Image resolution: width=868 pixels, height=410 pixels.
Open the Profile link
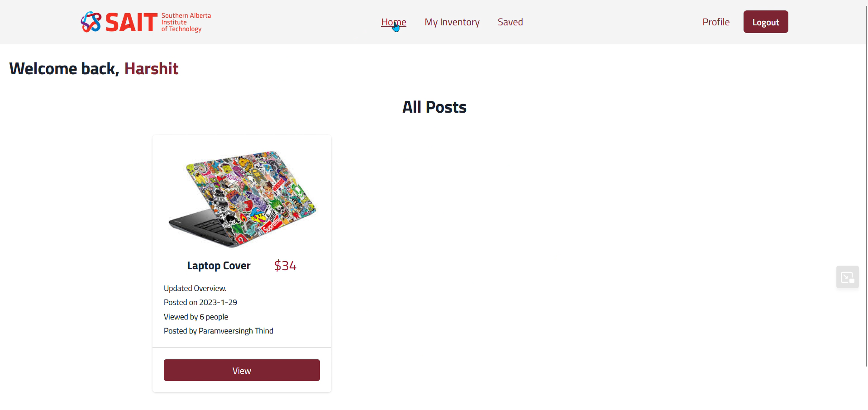click(x=715, y=22)
